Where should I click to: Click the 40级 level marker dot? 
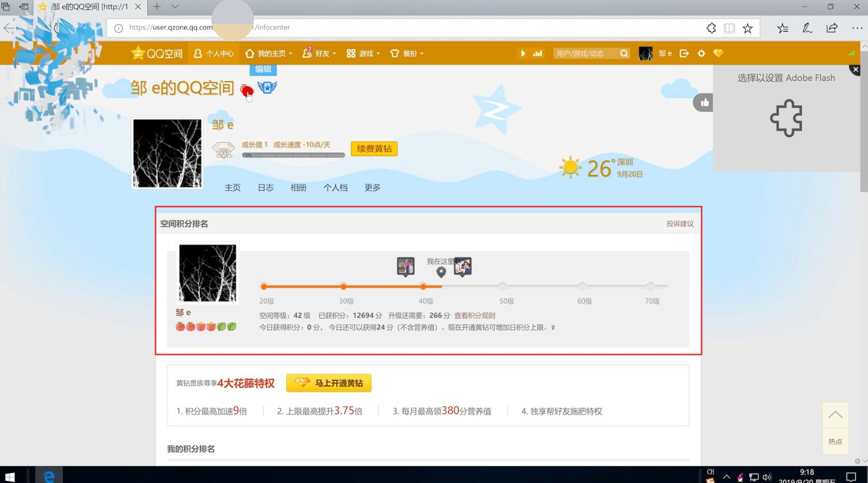tap(423, 286)
